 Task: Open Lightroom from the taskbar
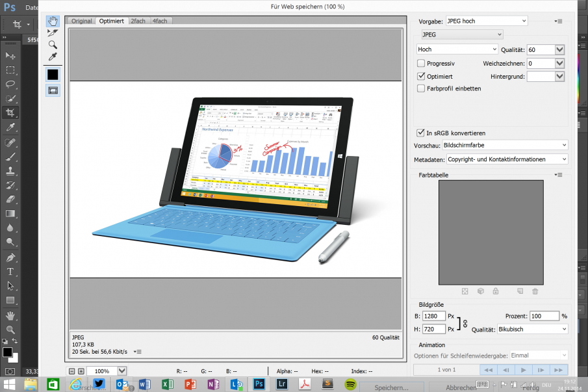281,384
